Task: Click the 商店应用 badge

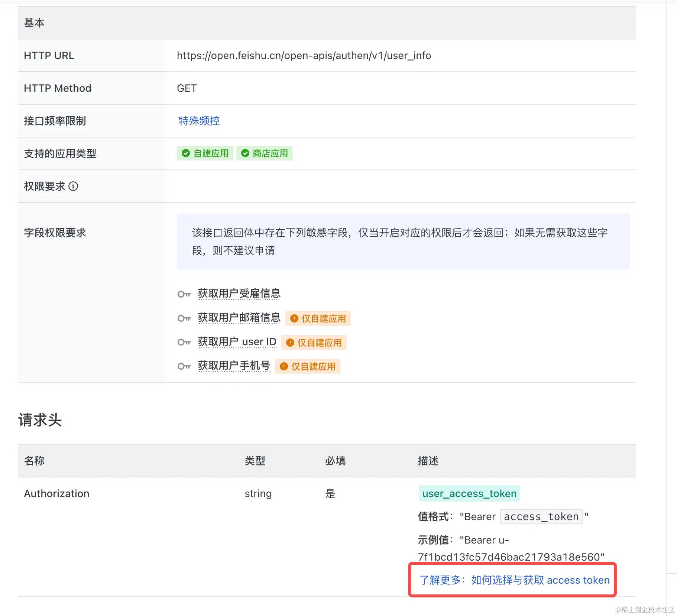Action: point(265,153)
